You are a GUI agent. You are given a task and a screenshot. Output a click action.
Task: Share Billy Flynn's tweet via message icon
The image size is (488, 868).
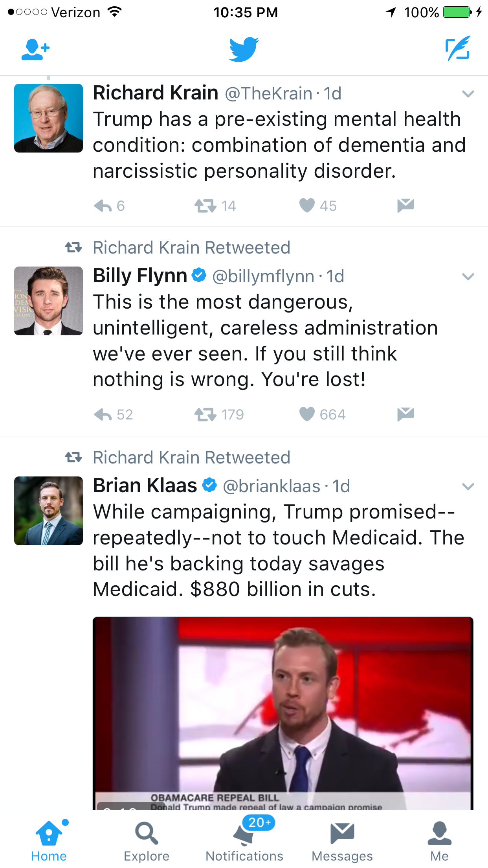pyautogui.click(x=405, y=414)
